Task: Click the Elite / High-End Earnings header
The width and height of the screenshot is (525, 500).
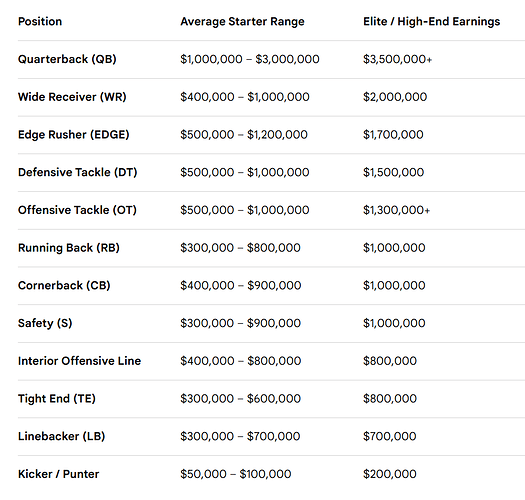Action: point(432,21)
